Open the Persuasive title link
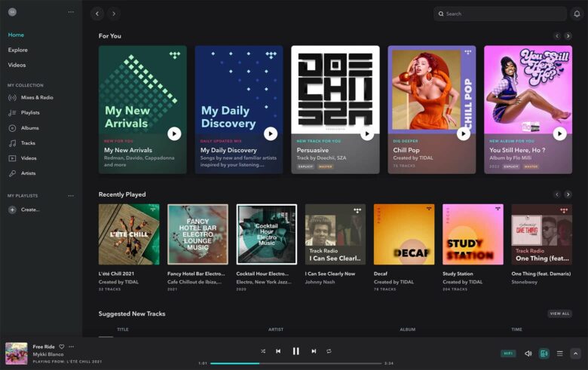 pos(313,150)
